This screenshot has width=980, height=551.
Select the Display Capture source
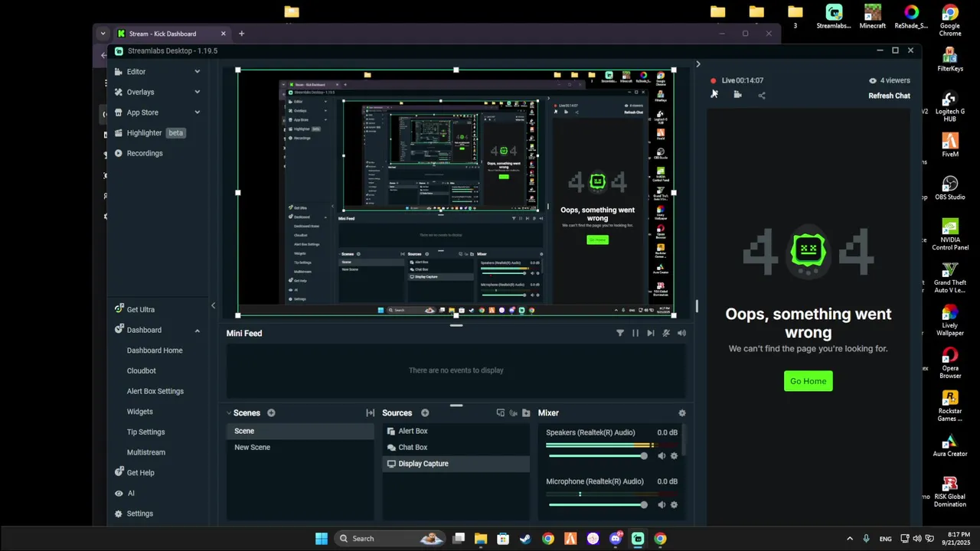456,464
